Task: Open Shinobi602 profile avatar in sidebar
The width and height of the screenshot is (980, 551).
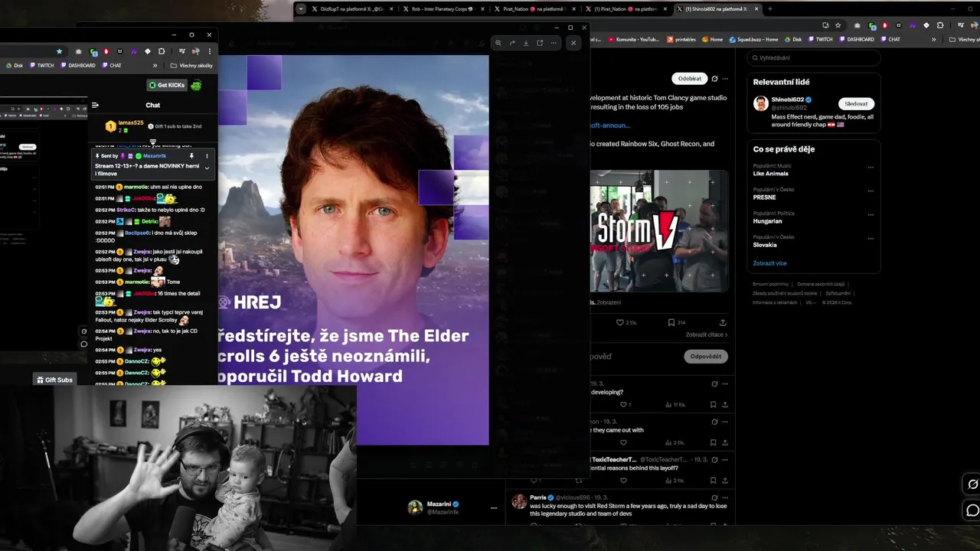Action: (x=760, y=103)
